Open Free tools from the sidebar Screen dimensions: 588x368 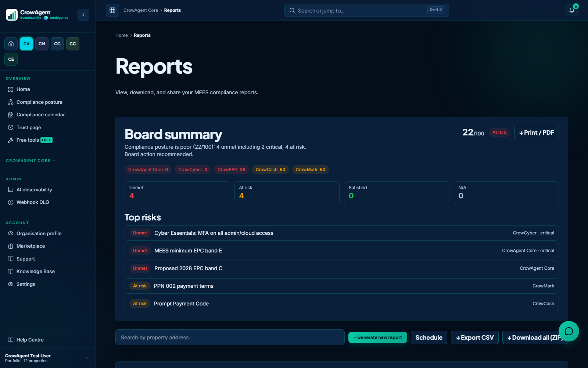[x=47, y=140]
